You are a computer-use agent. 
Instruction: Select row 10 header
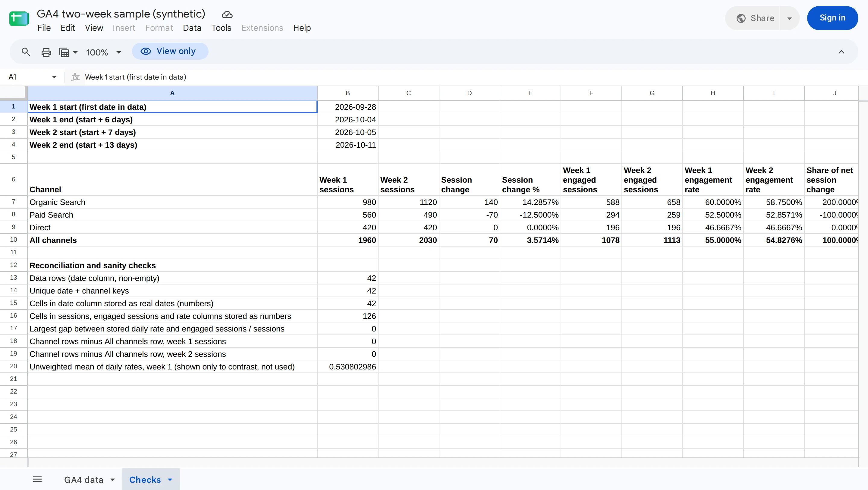[x=14, y=240]
